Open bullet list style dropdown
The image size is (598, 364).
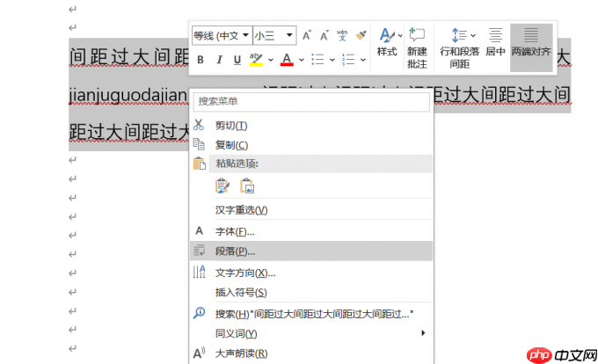point(332,60)
